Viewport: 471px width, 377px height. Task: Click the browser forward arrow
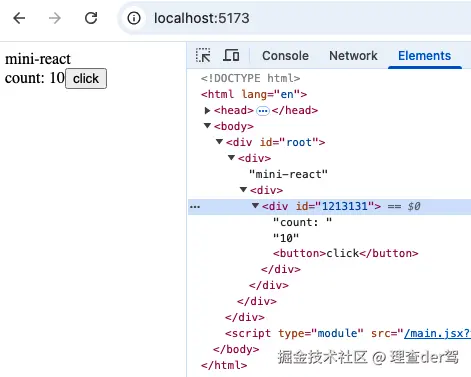point(55,18)
